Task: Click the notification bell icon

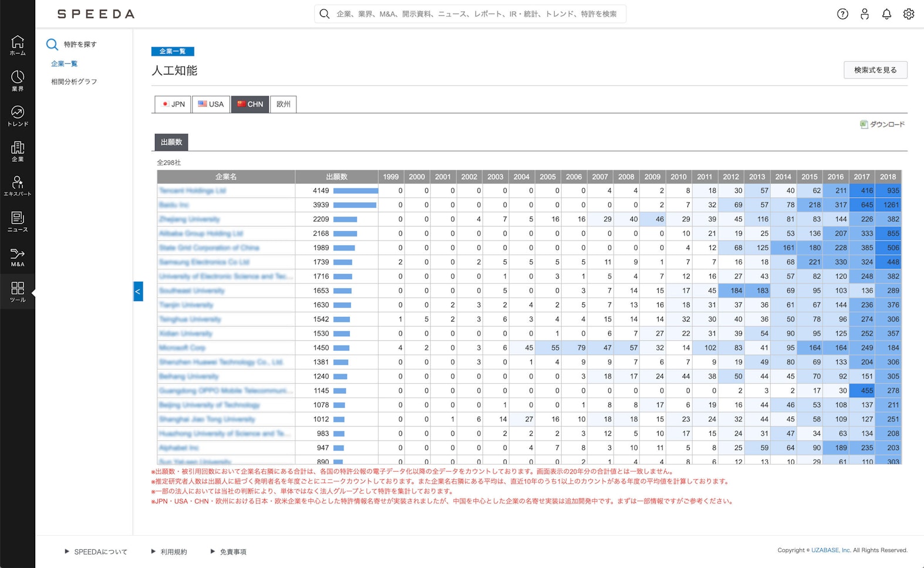Action: click(x=886, y=14)
